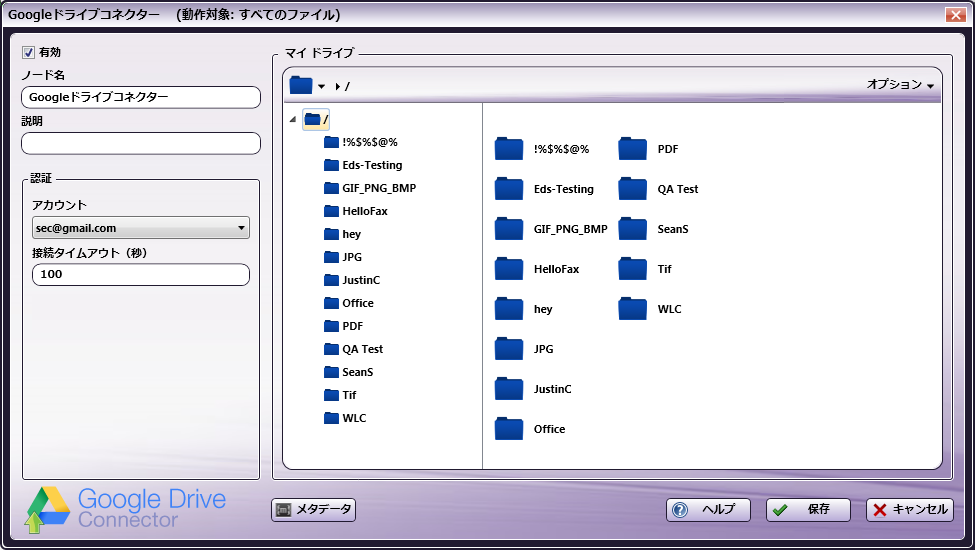Click the large JustinC folder icon
Image resolution: width=975 pixels, height=550 pixels.
pyautogui.click(x=509, y=388)
